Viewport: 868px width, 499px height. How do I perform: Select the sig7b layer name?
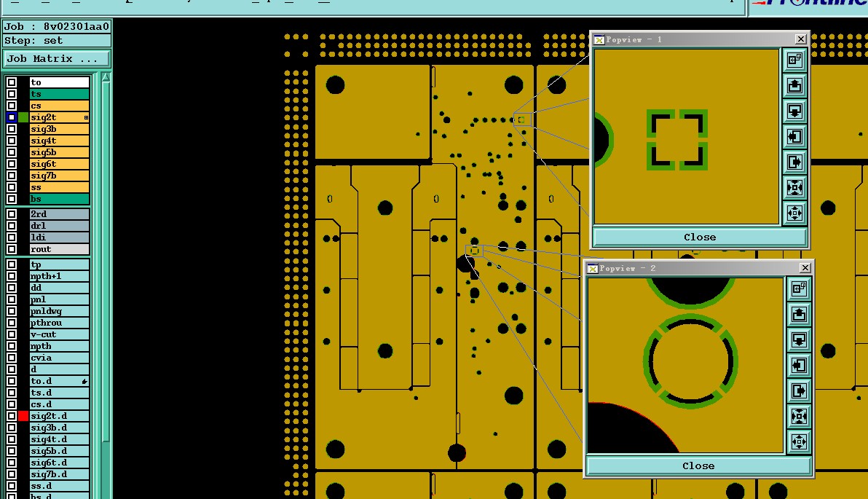click(59, 176)
